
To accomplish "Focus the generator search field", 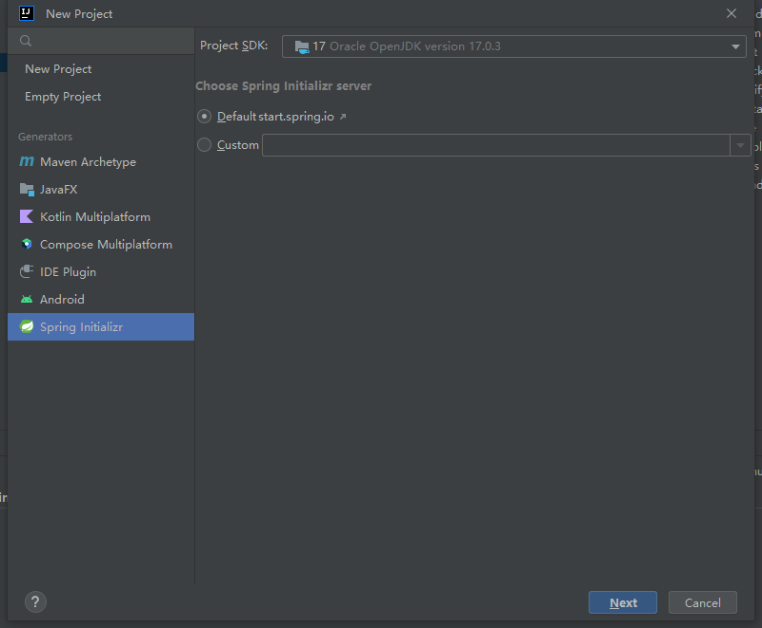I will 101,41.
